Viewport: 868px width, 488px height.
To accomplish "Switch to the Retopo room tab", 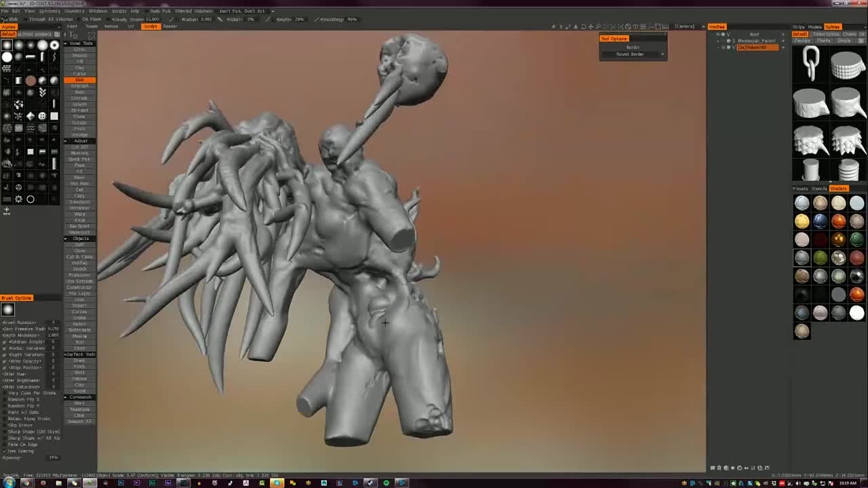I will [111, 26].
